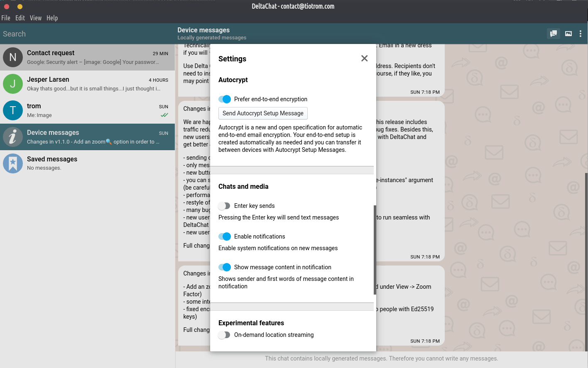
Task: Click the Autocrypt section heading
Action: [x=233, y=80]
